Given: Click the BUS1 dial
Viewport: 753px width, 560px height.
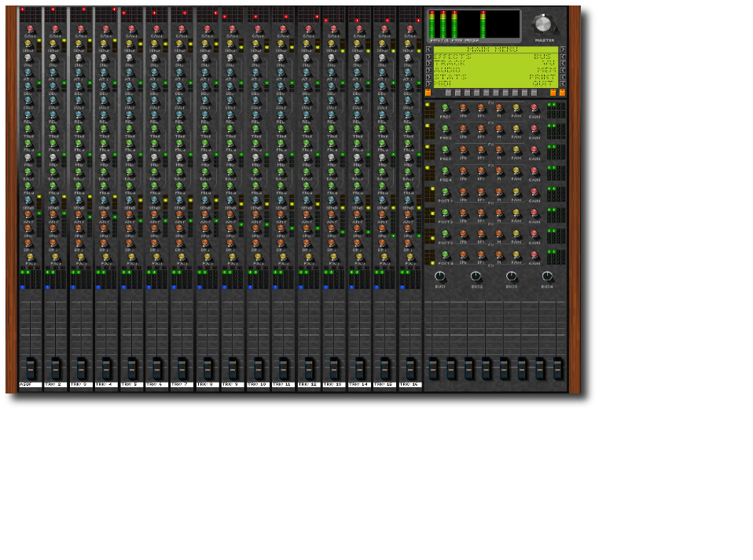Looking at the screenshot, I should tap(440, 276).
